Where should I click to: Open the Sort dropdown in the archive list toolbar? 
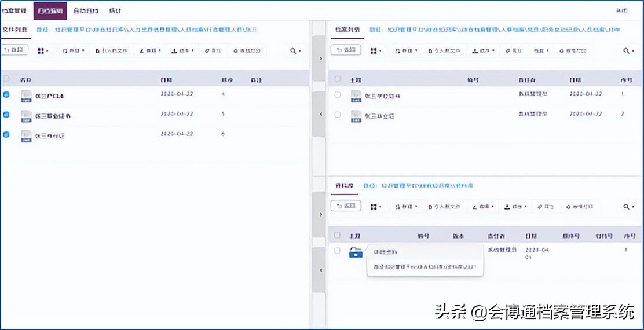point(482,51)
